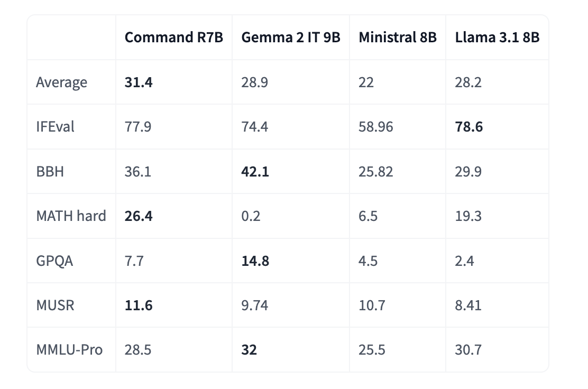
Task: Select Llama's bold 78.6 IFEval score
Action: tap(469, 127)
